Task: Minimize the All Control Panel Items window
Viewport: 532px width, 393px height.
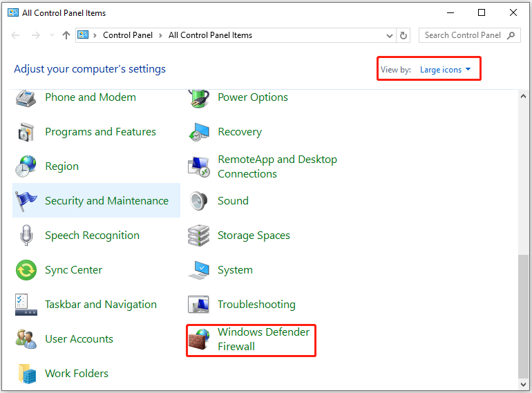Action: (450, 13)
